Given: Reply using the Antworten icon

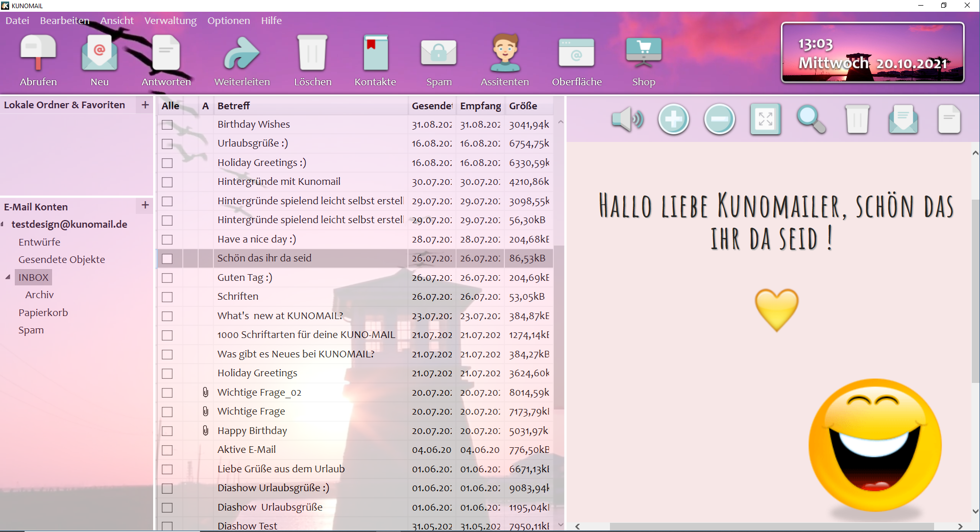Looking at the screenshot, I should 166,53.
